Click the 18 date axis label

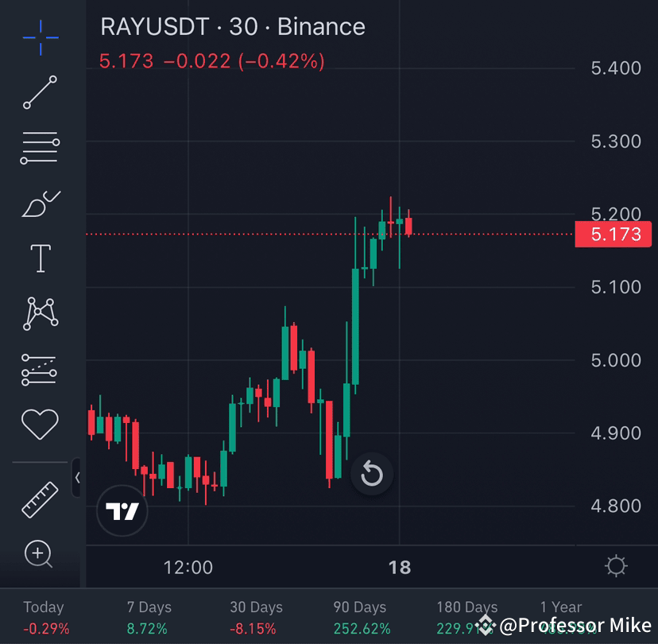coord(400,568)
